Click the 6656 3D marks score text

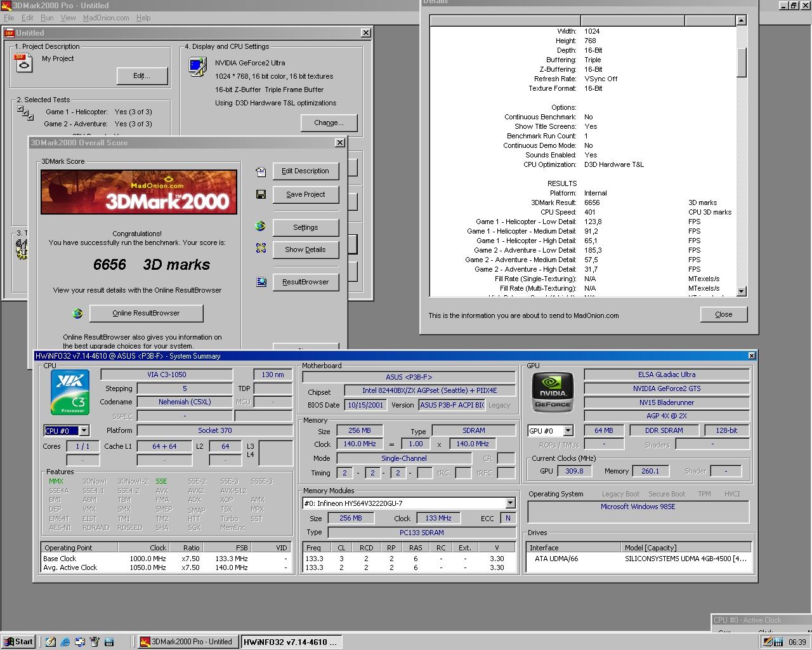coord(151,265)
